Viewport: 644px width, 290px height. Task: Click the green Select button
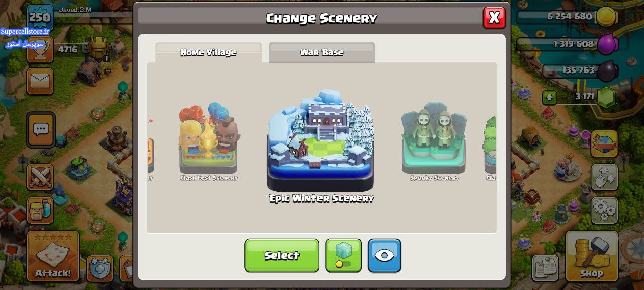pos(282,256)
